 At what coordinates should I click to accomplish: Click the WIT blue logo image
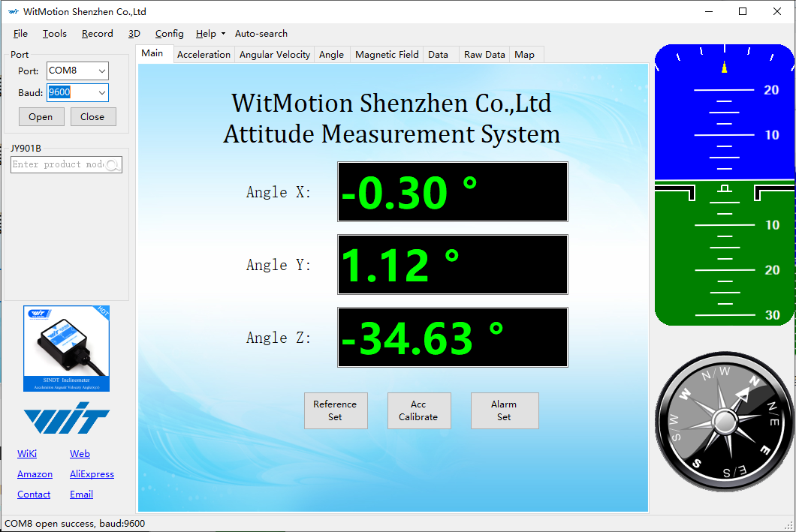tap(67, 419)
